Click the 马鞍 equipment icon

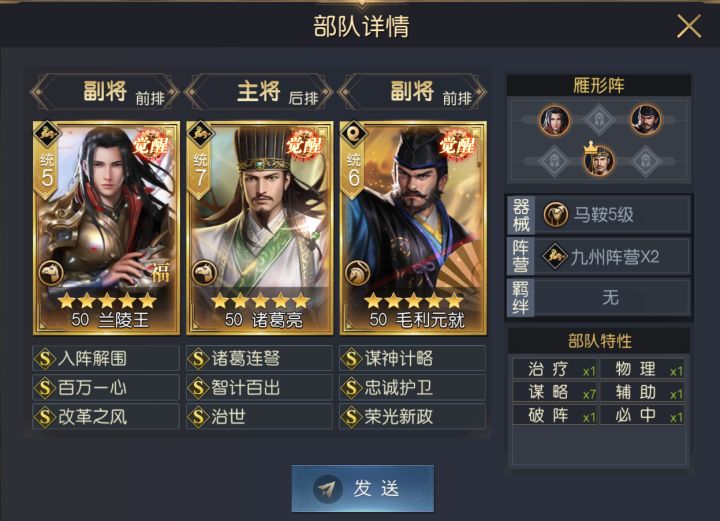pos(556,214)
